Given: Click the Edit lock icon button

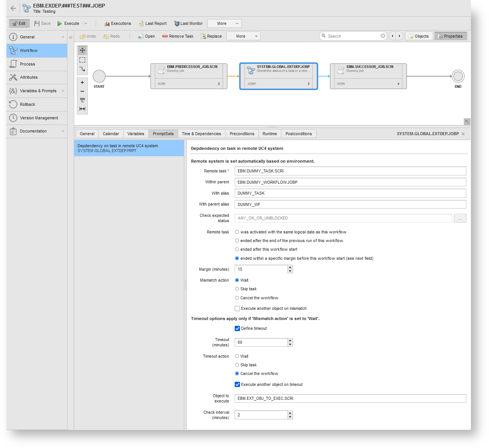Looking at the screenshot, I should point(19,23).
